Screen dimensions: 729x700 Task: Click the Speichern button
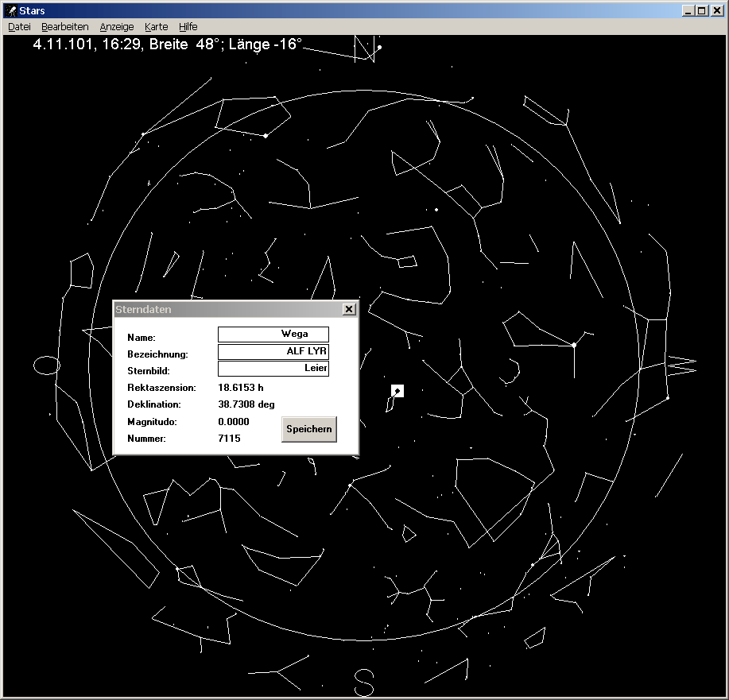pos(309,429)
